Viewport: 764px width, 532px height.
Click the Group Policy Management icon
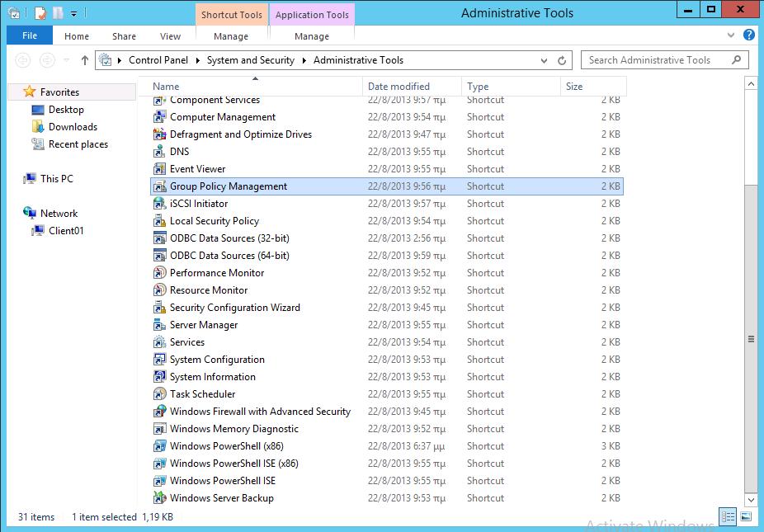pos(159,186)
